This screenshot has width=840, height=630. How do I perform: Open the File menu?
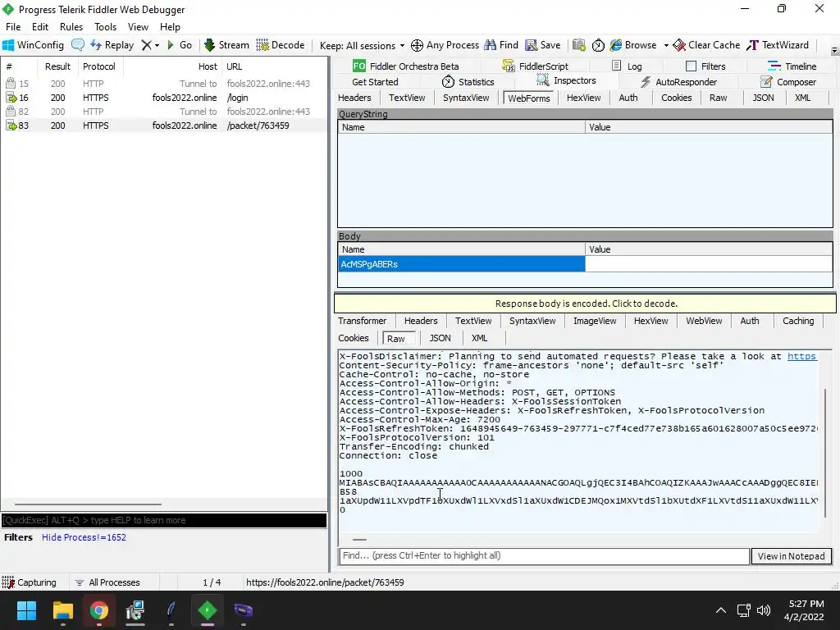click(13, 27)
